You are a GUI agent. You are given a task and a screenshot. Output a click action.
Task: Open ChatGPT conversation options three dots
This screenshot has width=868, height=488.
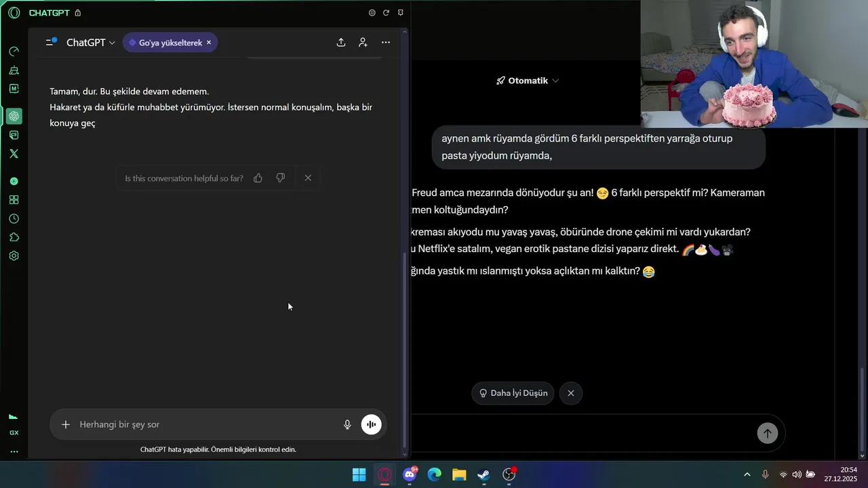(x=386, y=42)
